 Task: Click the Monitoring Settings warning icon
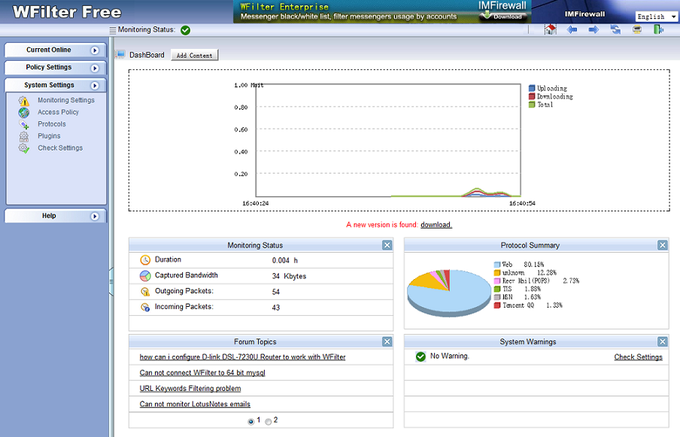(24, 101)
